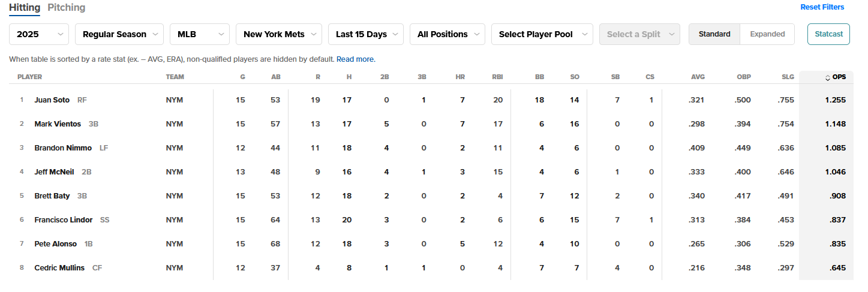
Task: Open Juan Soto's player page
Action: pos(52,100)
